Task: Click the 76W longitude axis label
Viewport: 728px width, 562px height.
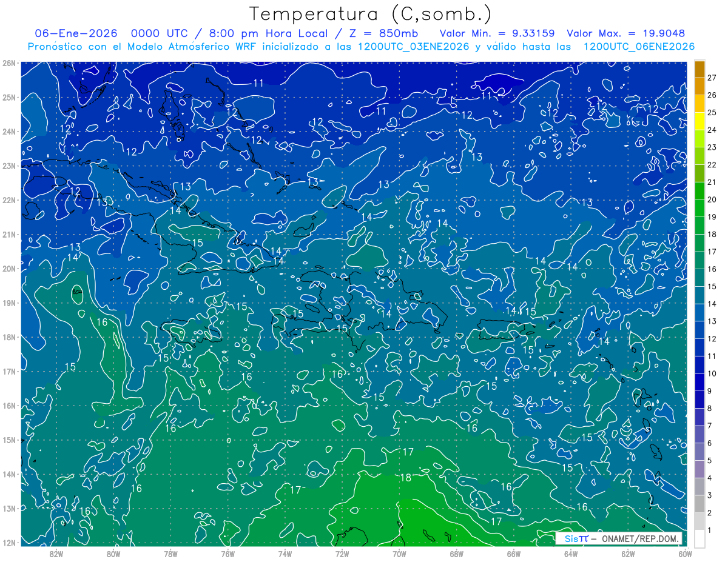Action: [227, 553]
